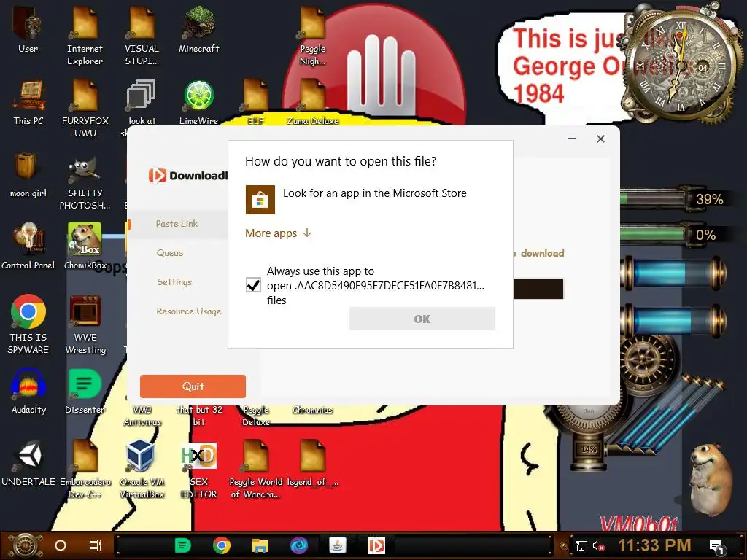This screenshot has width=747, height=560.
Task: Click the Cortana circle taskbar icon
Action: pos(61,545)
